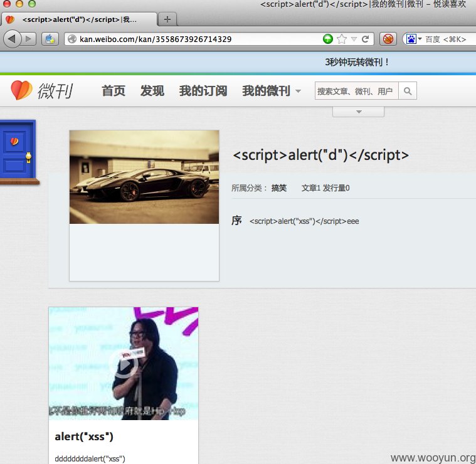Go back using the browser back arrow
The height and width of the screenshot is (464, 476).
pyautogui.click(x=12, y=39)
